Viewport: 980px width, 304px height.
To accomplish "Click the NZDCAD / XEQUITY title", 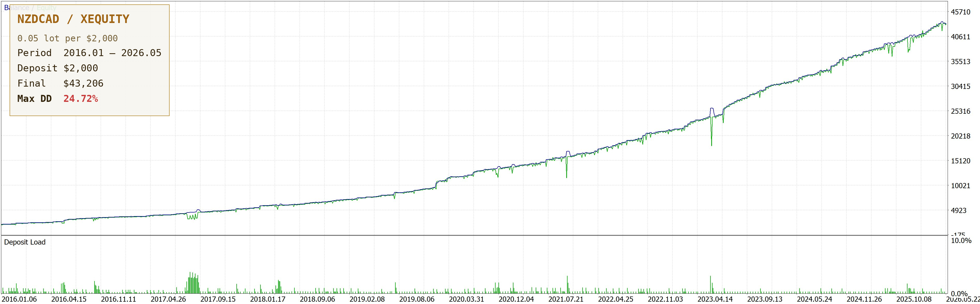I will (73, 19).
